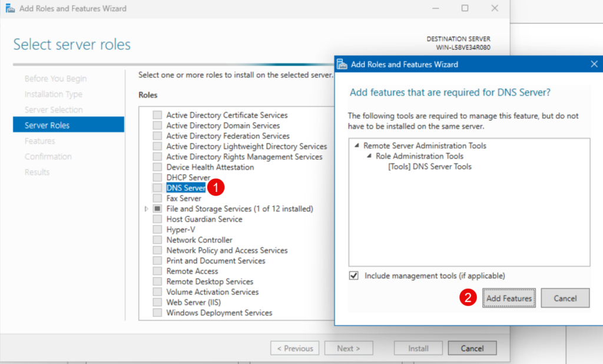Enable the DNS Server role checkbox
603x364 pixels.
point(157,187)
